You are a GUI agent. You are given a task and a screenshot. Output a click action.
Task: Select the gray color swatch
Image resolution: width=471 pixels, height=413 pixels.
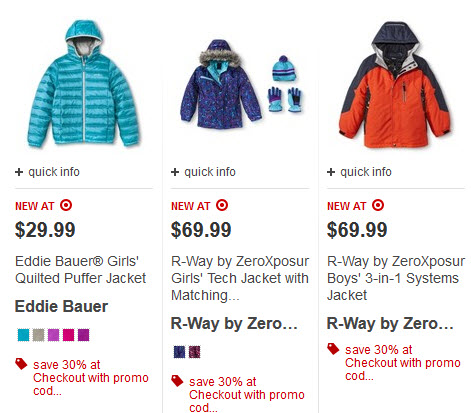(x=38, y=335)
